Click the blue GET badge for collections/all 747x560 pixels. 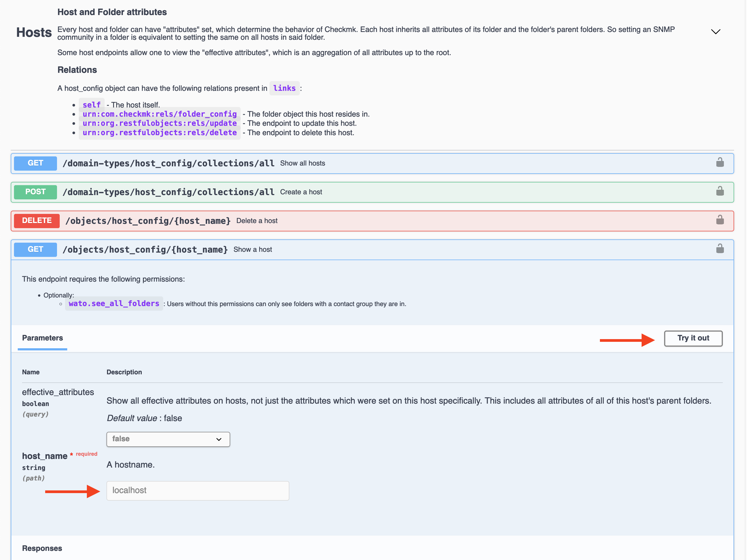click(x=35, y=163)
